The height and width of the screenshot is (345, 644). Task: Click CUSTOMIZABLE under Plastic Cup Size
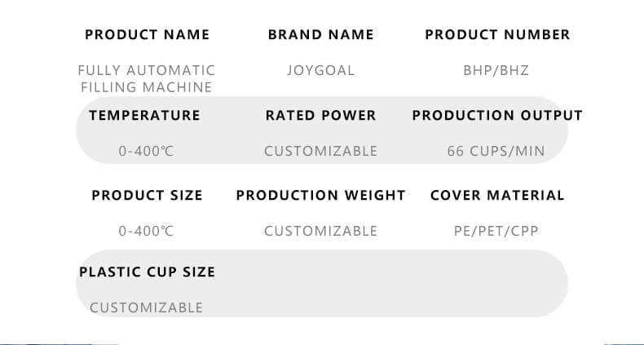[146, 307]
